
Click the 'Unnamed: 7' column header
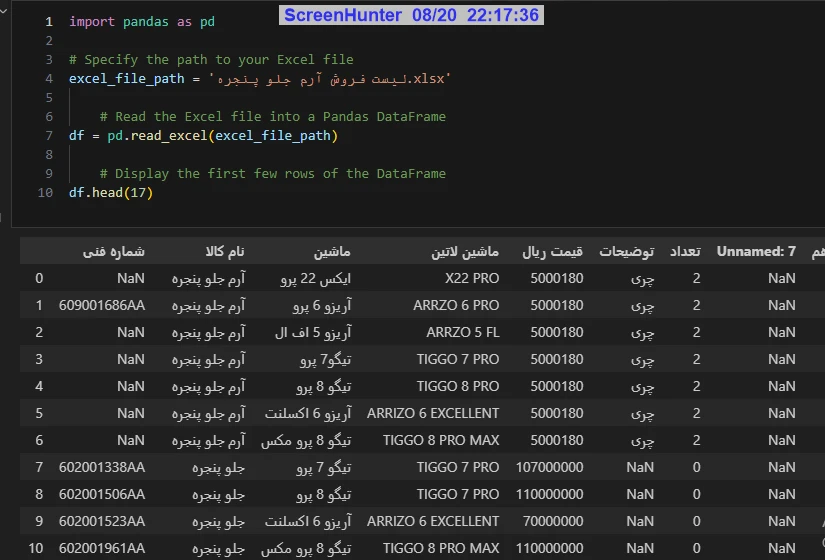coord(756,251)
